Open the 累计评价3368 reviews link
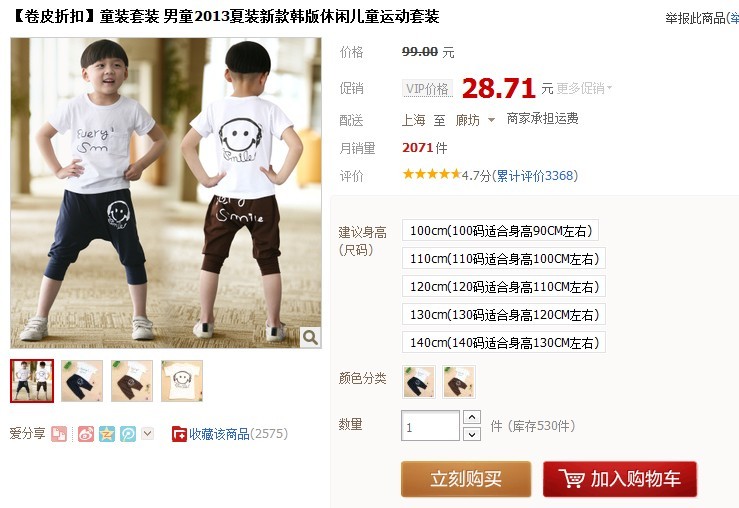 click(x=535, y=176)
